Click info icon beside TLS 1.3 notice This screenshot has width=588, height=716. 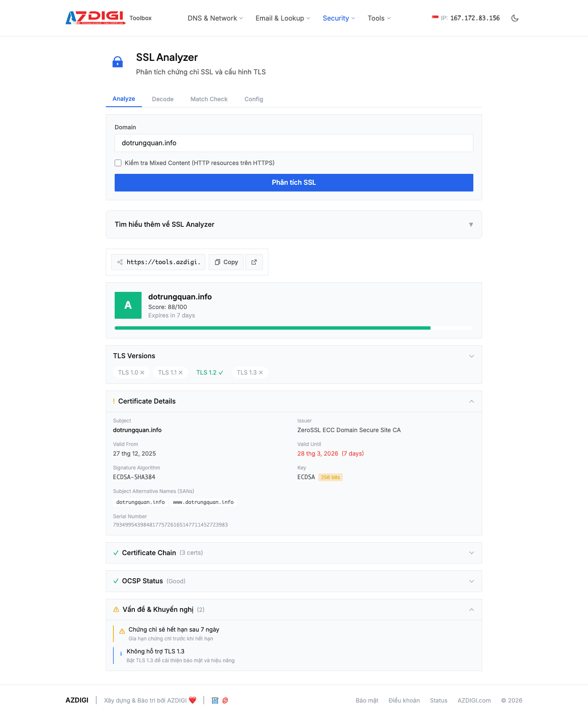pyautogui.click(x=121, y=653)
